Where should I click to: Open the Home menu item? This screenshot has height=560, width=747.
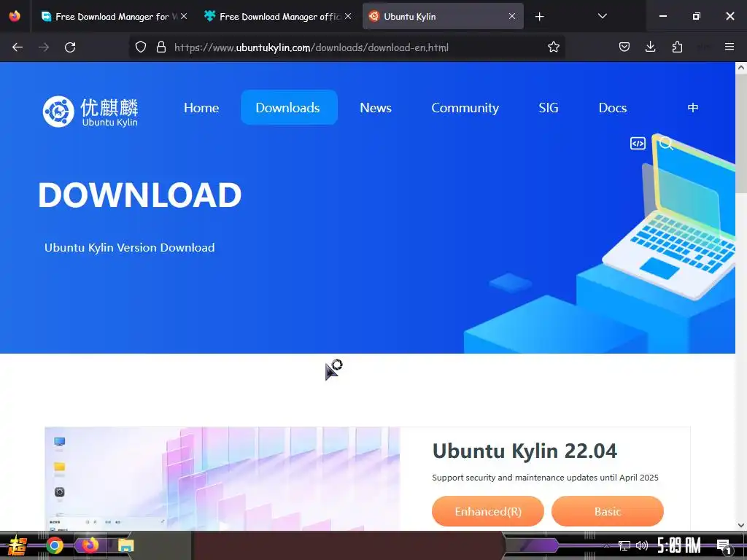pos(201,108)
